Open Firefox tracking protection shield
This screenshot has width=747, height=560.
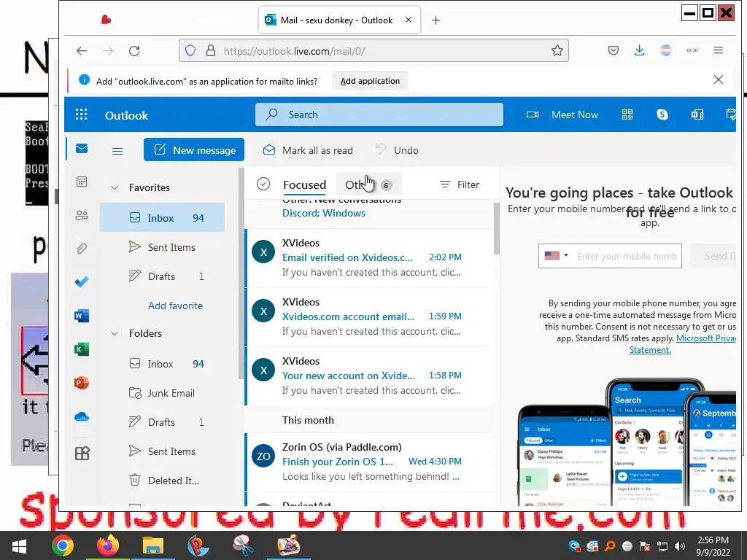pos(190,50)
